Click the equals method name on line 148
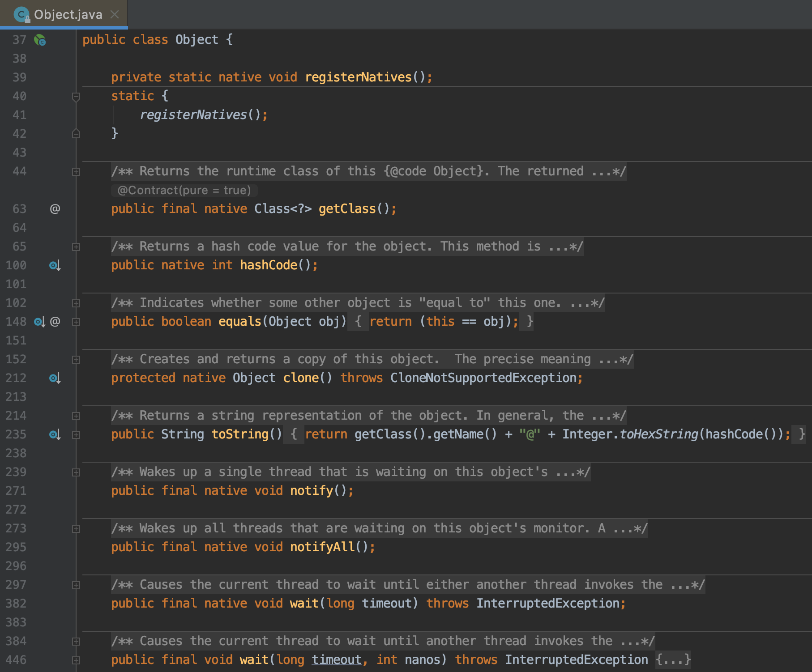The image size is (812, 672). point(240,322)
